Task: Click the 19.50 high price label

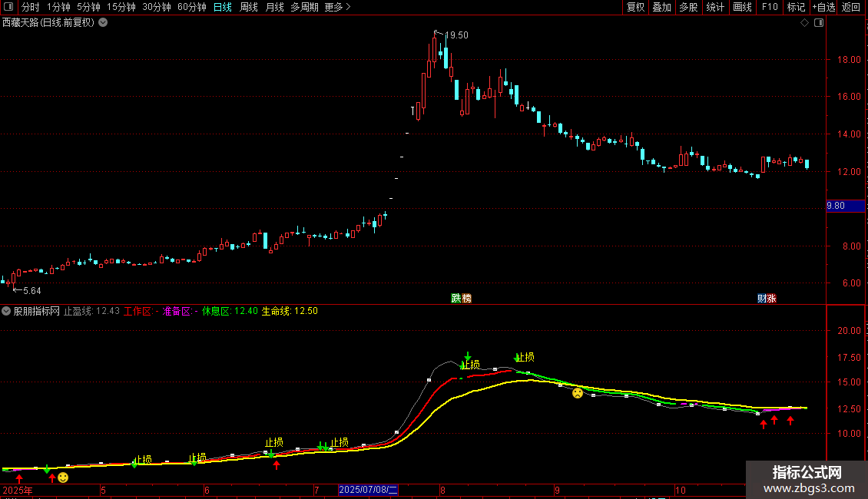Action: click(x=457, y=35)
